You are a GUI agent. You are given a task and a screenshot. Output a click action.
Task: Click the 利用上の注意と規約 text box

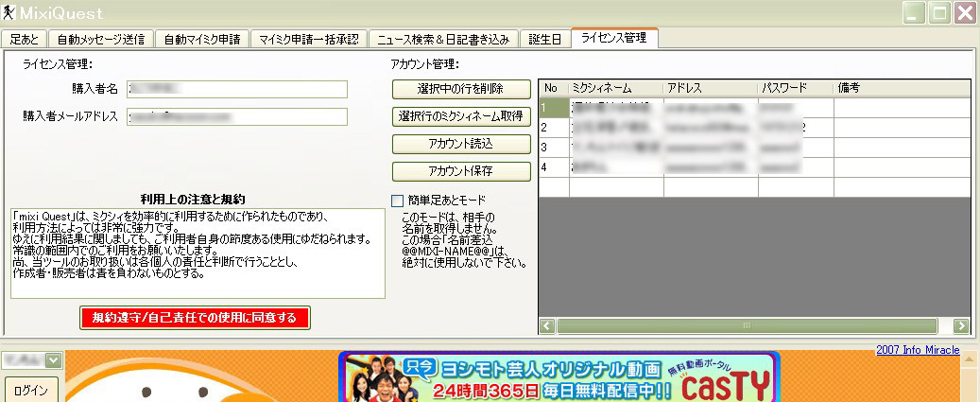click(x=198, y=253)
